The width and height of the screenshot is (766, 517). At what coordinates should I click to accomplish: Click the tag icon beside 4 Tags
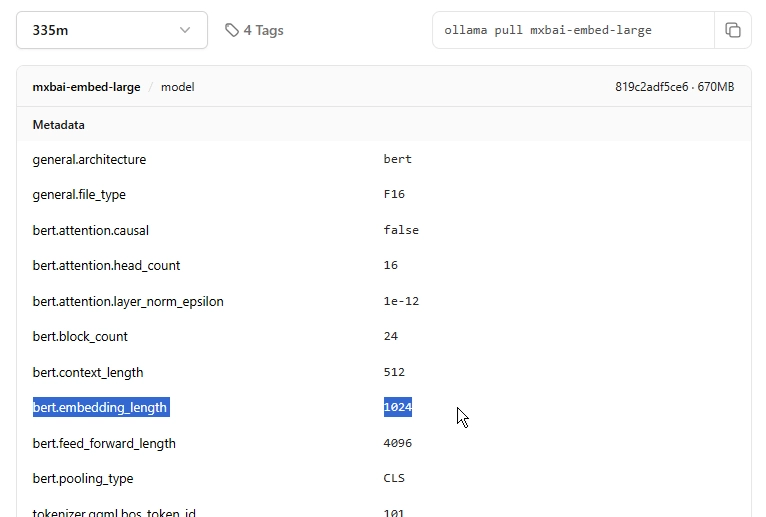pyautogui.click(x=232, y=30)
